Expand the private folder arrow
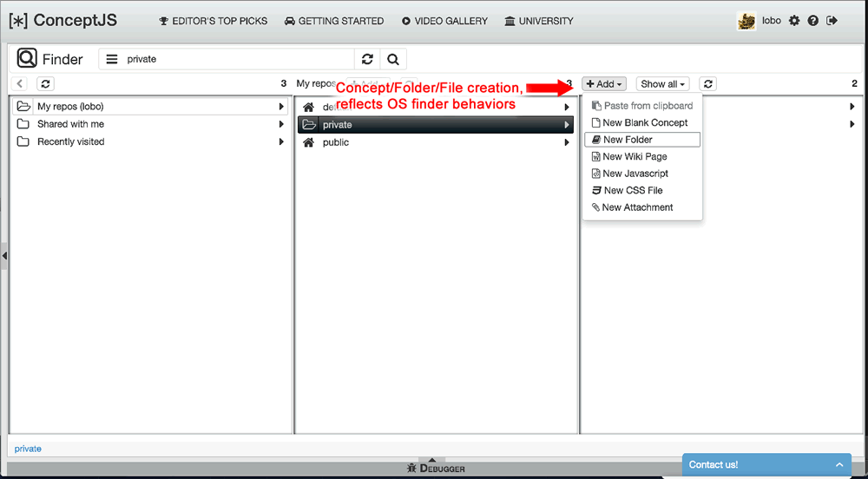 coord(567,125)
